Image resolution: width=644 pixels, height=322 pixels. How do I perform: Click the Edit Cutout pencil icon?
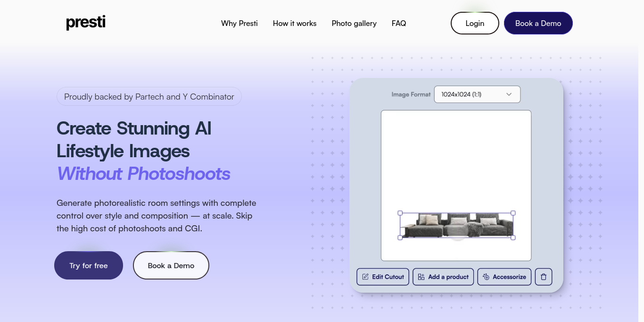pos(365,277)
